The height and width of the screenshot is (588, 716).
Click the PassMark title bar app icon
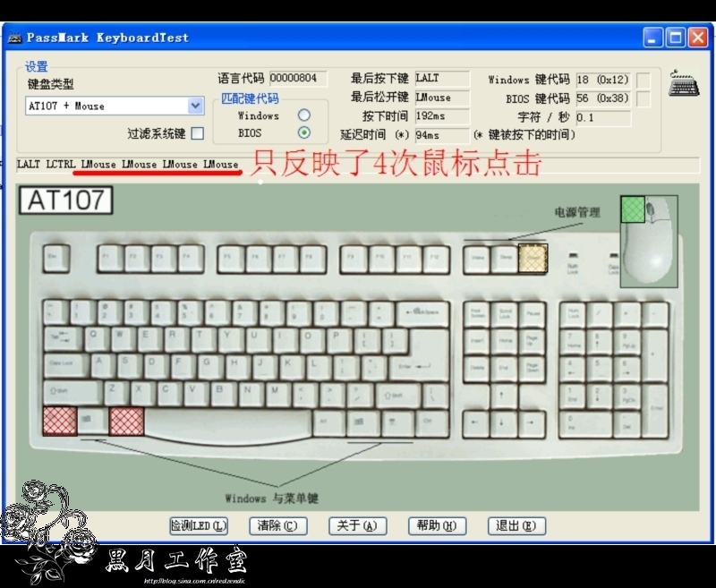[x=15, y=38]
